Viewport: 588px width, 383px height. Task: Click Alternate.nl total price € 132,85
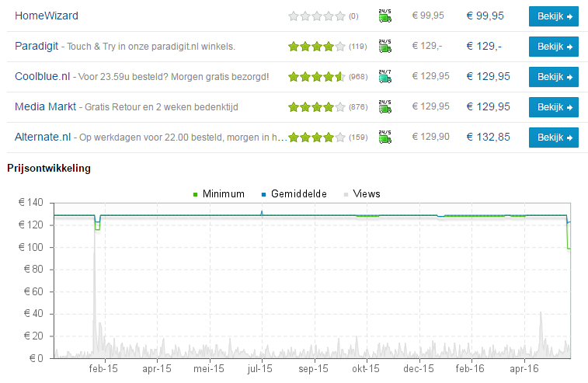489,138
